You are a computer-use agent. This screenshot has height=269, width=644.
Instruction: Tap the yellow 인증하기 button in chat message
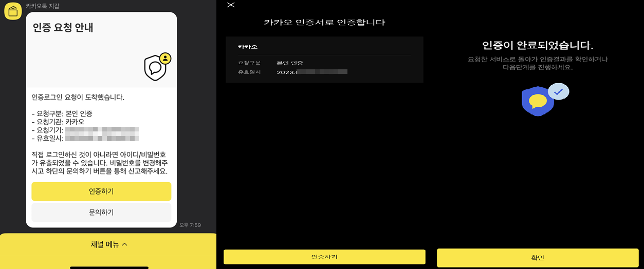[x=101, y=191]
